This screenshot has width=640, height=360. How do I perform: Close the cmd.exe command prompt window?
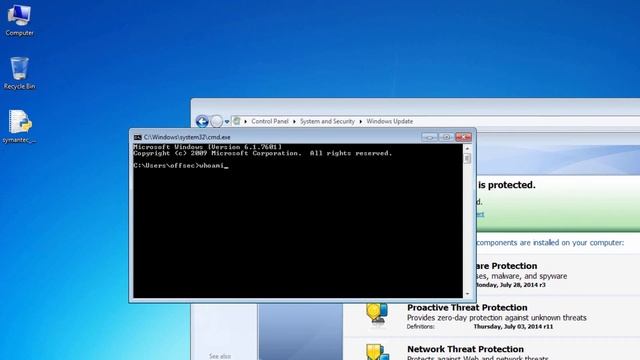pyautogui.click(x=463, y=137)
